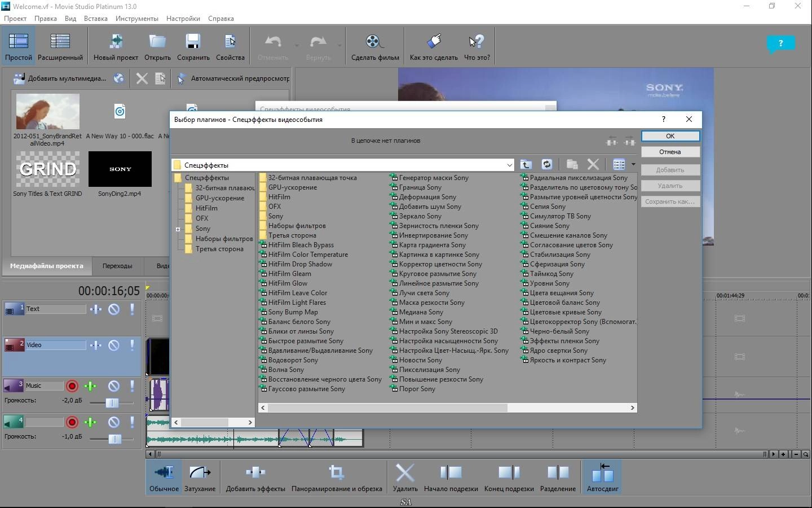
Task: Open the Инструменты menu
Action: tap(136, 19)
